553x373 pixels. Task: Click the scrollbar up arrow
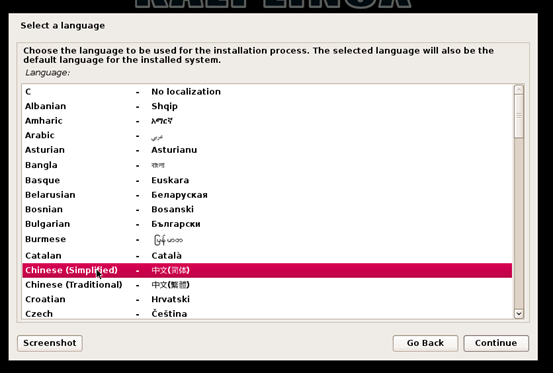point(519,90)
